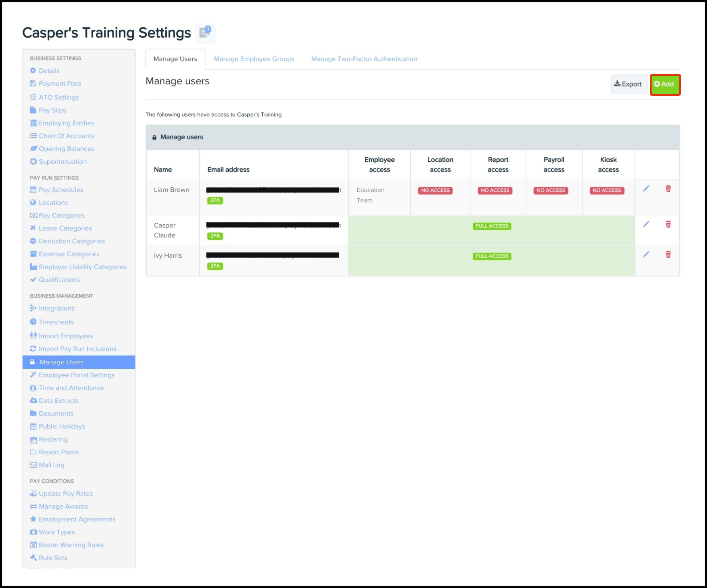This screenshot has width=707, height=588.
Task: Click Casper Claude's FULL ACCESS badge
Action: pos(491,226)
